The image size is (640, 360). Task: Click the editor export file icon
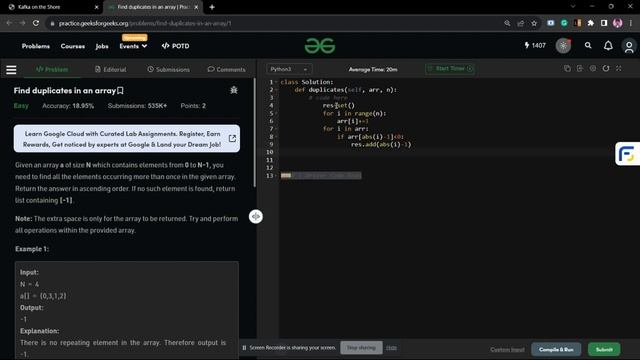tap(580, 69)
